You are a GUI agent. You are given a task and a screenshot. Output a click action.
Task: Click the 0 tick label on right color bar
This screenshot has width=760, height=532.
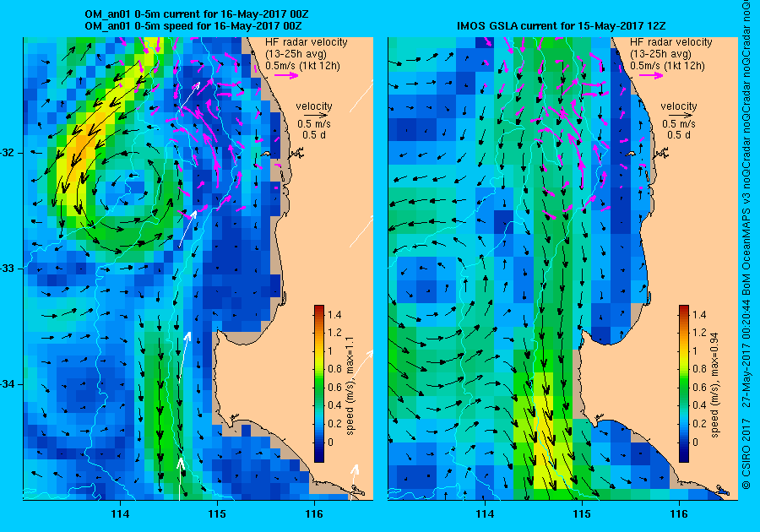696,442
